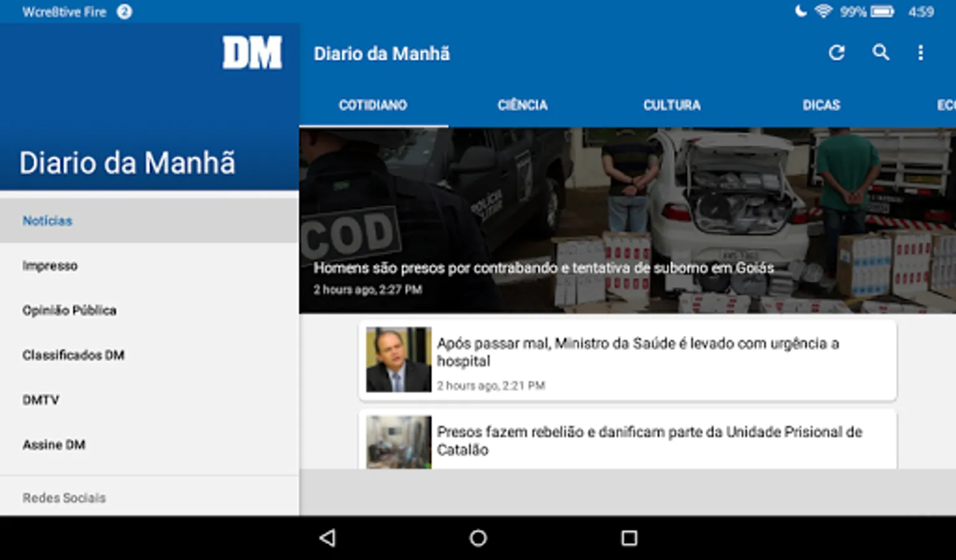Switch to the Cultura tab
Screen dimensions: 956x560
coord(672,105)
